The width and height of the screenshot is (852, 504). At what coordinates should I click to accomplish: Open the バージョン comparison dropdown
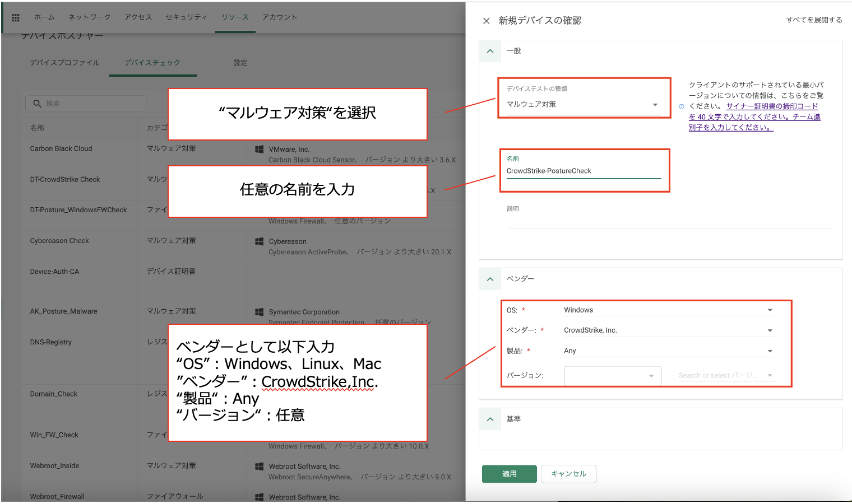pyautogui.click(x=613, y=376)
